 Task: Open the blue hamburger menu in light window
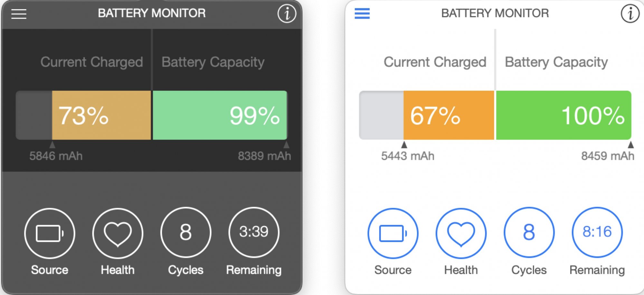[x=362, y=14]
